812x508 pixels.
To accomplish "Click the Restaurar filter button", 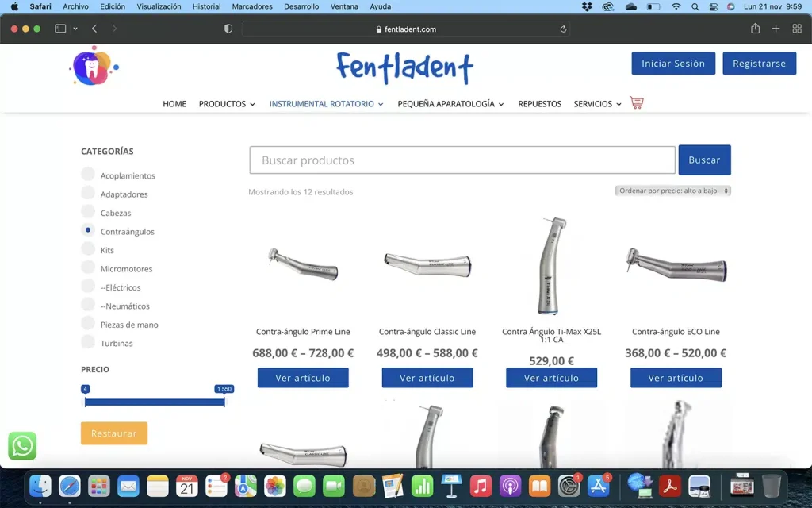I will tap(114, 433).
